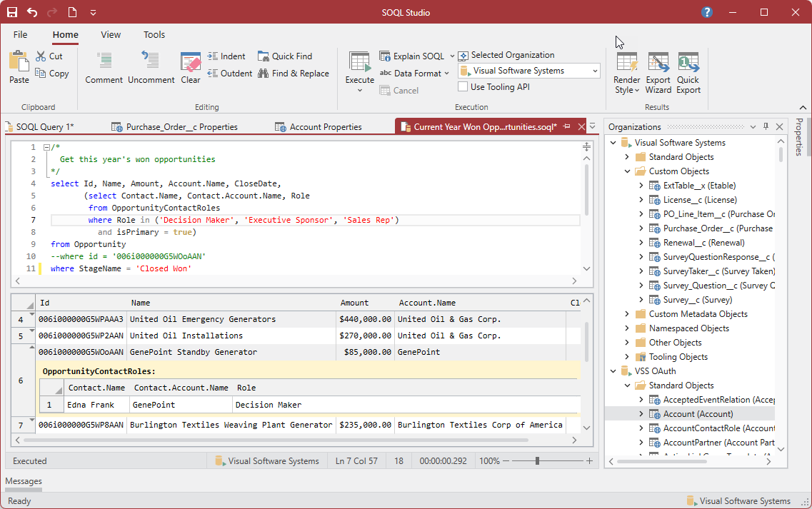This screenshot has height=509, width=812.
Task: Open the Properties side panel
Action: click(799, 137)
